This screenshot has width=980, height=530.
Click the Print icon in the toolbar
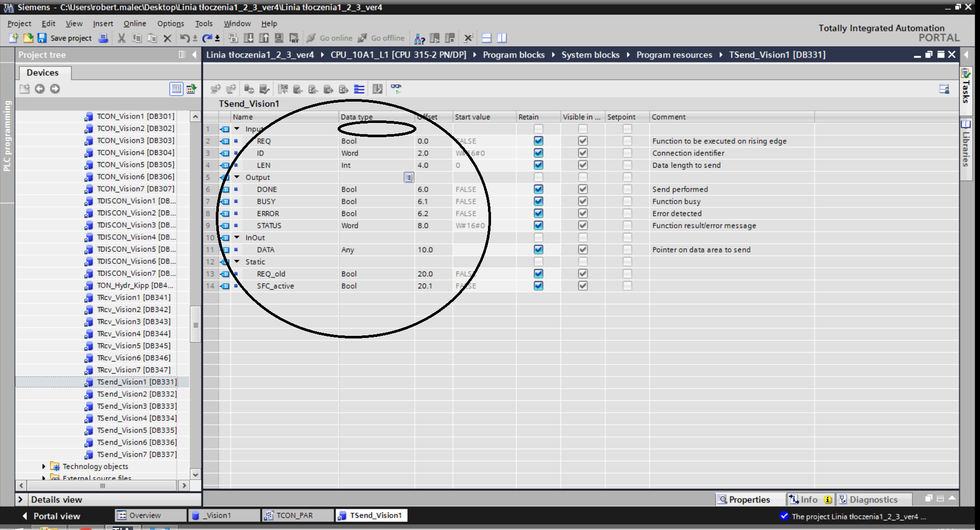click(104, 38)
